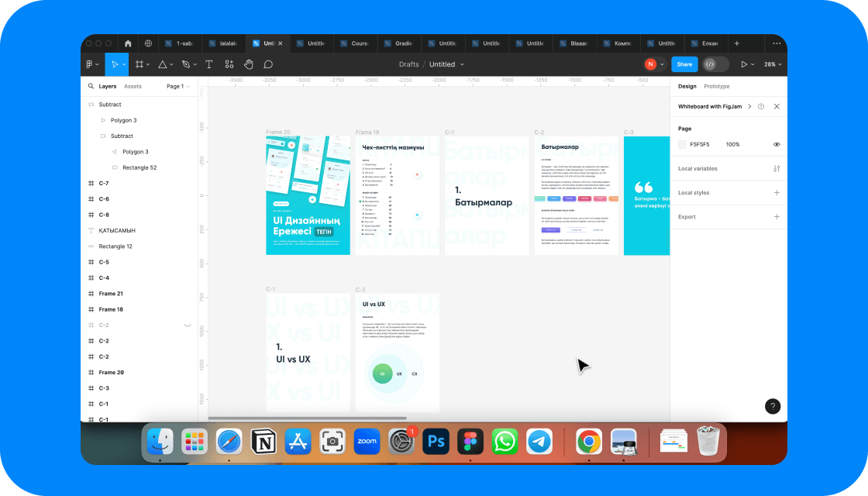Toggle page background visibility eye
868x496 pixels.
[x=777, y=144]
